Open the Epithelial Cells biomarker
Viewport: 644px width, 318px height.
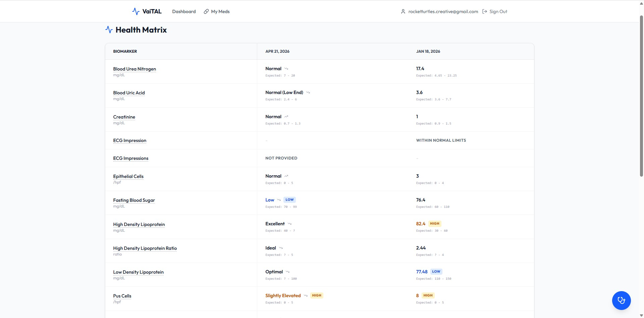[x=128, y=176]
